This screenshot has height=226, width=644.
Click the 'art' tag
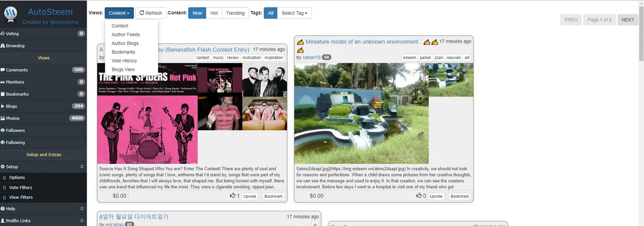(467, 57)
